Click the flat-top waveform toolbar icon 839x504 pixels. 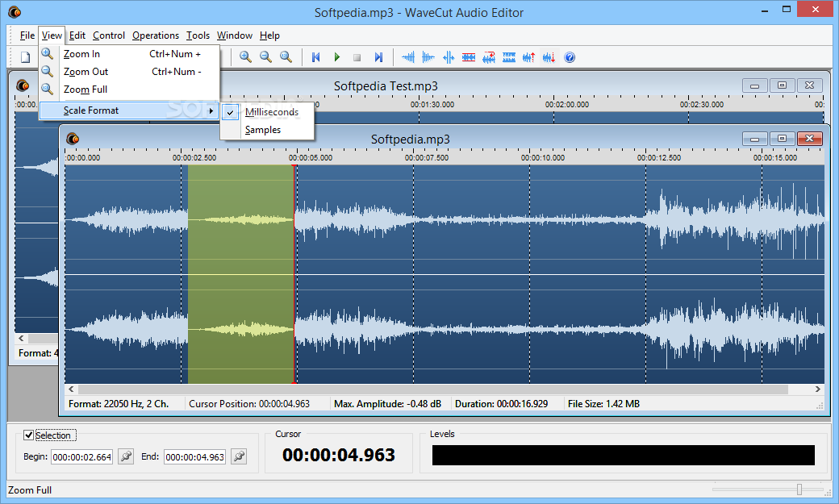pos(509,57)
